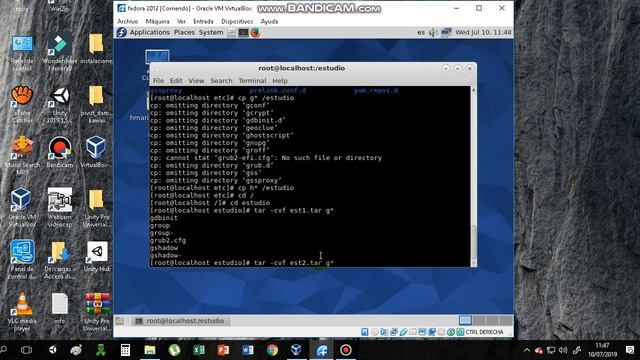
Task: Open the terminal File menu
Action: 158,81
